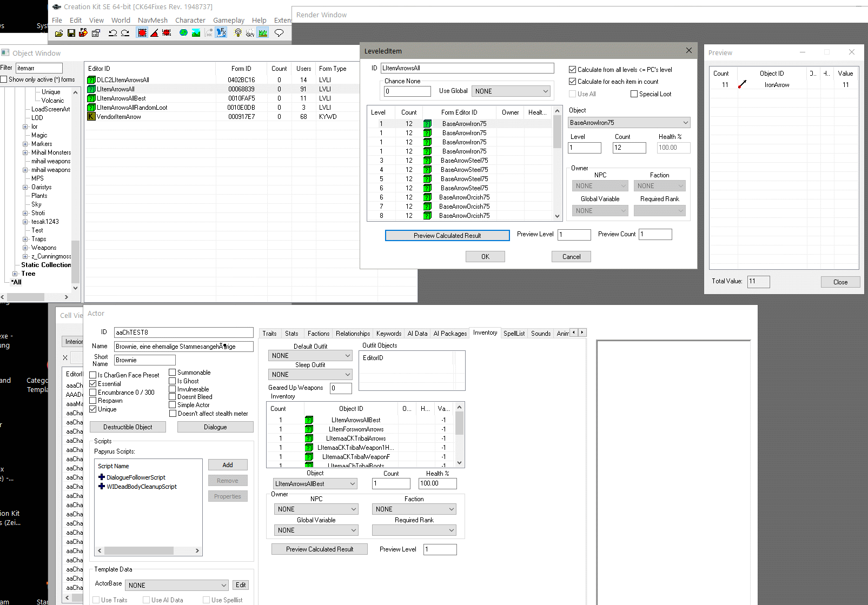Viewport: 868px width, 605px height.
Task: Click Preview Calculated Result in LeveledItem dialog
Action: coord(447,236)
